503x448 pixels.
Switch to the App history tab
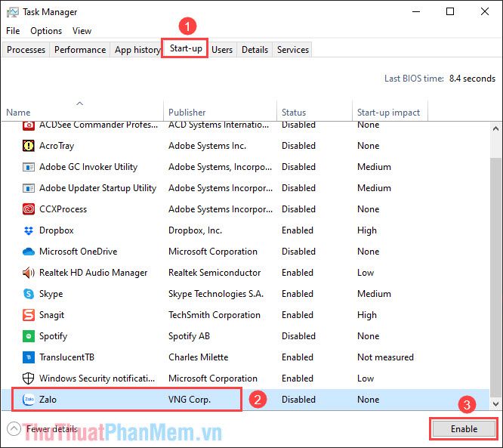[x=137, y=50]
